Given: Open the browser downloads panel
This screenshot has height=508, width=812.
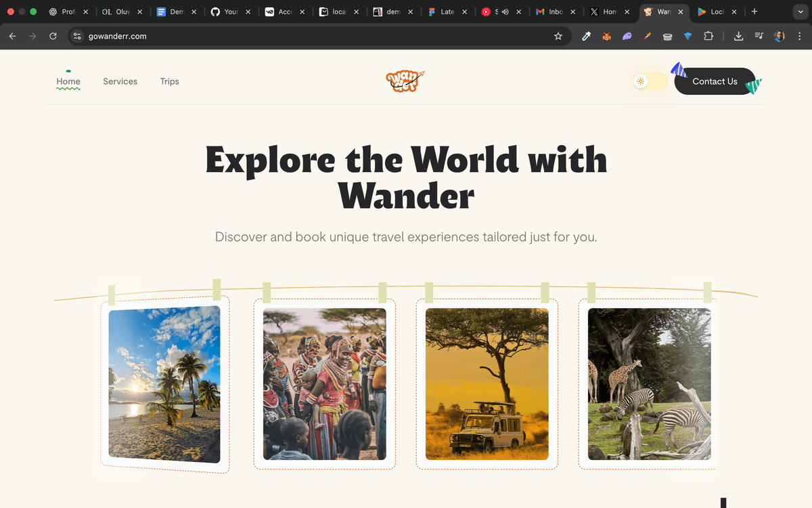Looking at the screenshot, I should 739,37.
